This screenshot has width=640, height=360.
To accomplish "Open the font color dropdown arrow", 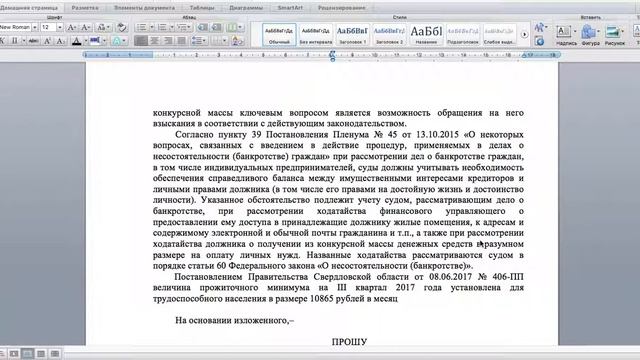I will (x=86, y=41).
